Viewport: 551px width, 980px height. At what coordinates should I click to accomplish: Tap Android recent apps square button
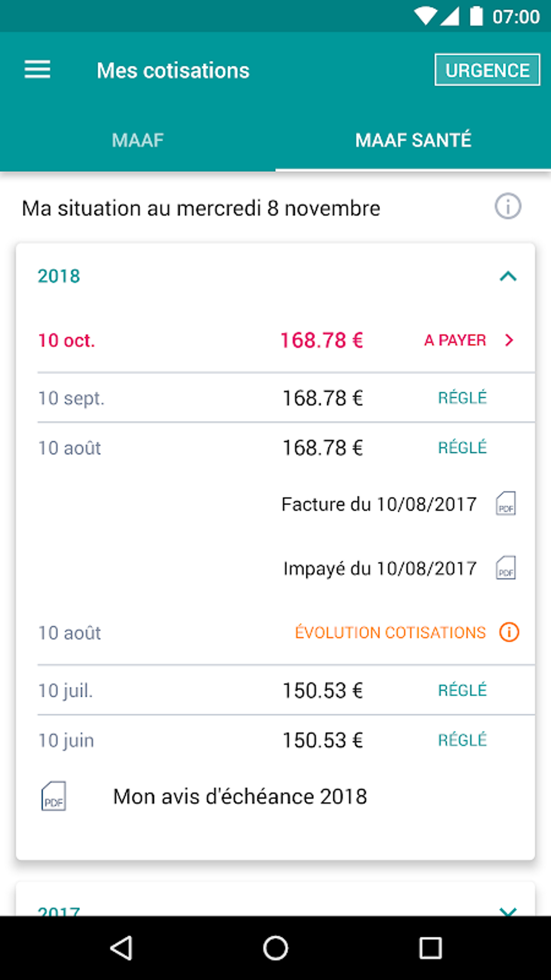coord(430,948)
